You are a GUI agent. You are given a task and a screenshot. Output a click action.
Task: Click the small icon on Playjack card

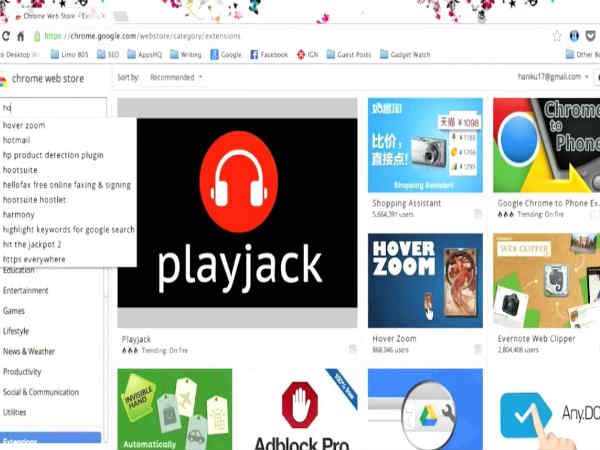352,349
